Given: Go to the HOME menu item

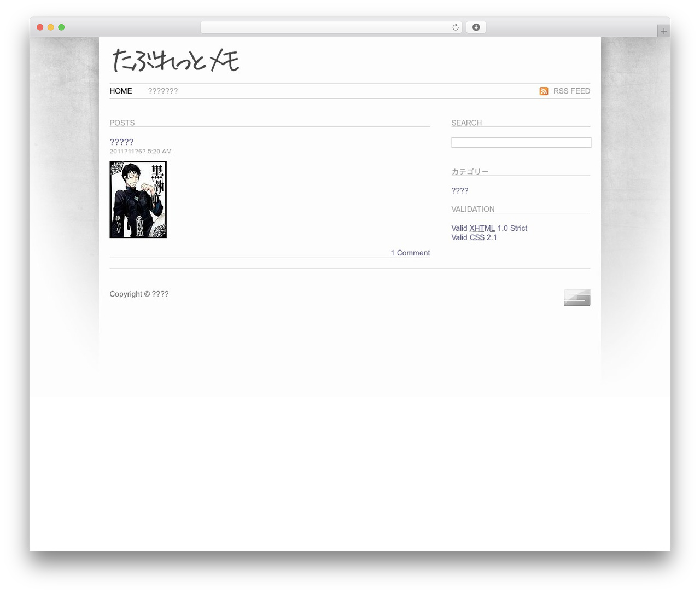Looking at the screenshot, I should 121,91.
